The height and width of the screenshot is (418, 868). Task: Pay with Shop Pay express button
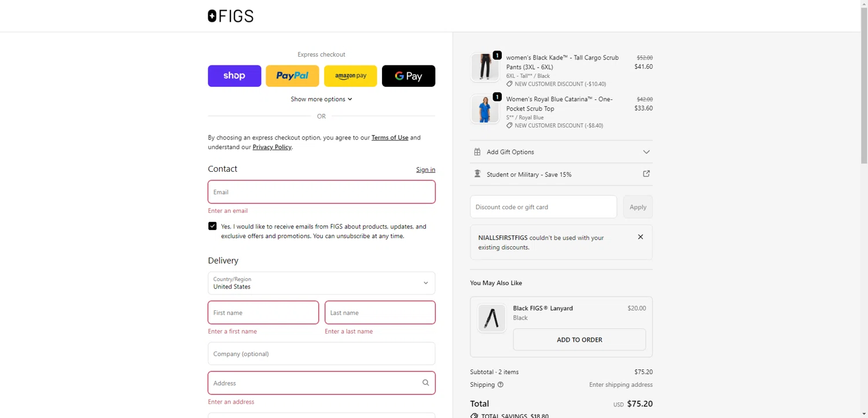234,76
